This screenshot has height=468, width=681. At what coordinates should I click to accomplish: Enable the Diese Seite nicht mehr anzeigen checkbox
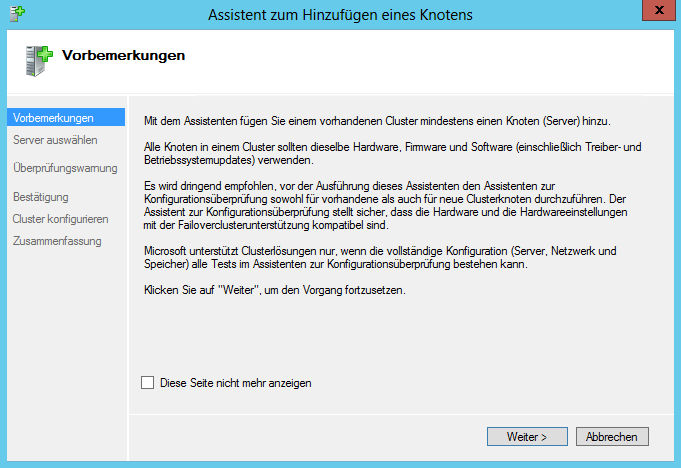point(147,382)
